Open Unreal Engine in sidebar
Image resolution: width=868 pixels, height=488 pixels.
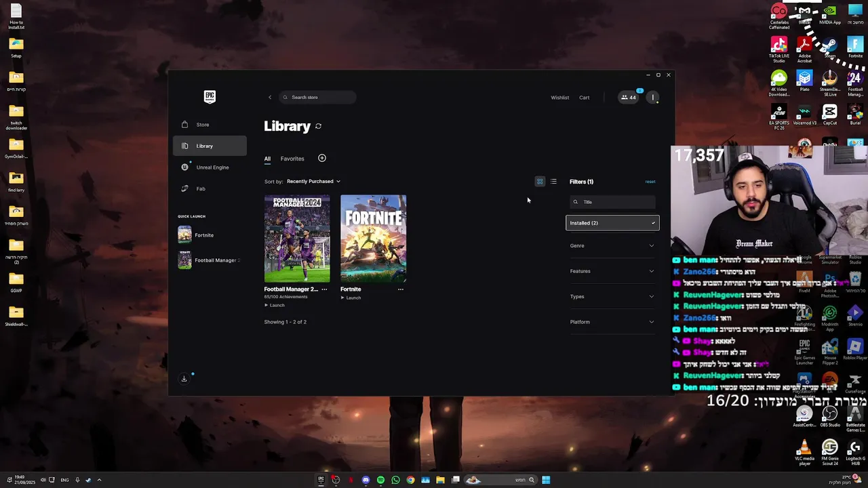[x=210, y=167]
